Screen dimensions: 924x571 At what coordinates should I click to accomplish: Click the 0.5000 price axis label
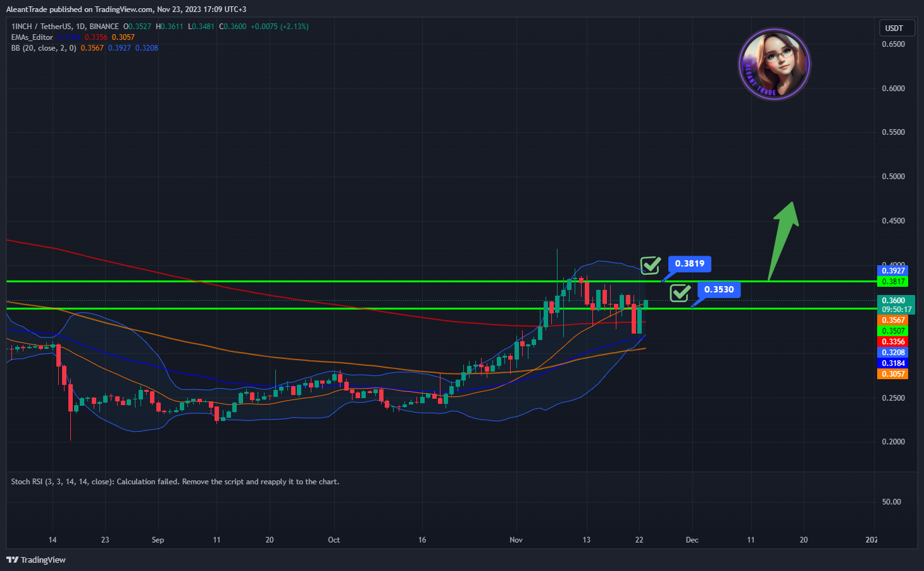pos(893,177)
